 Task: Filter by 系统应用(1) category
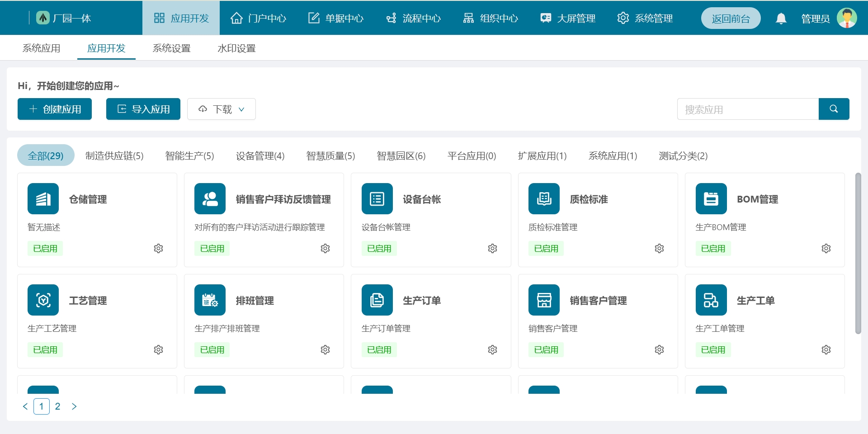(x=613, y=156)
